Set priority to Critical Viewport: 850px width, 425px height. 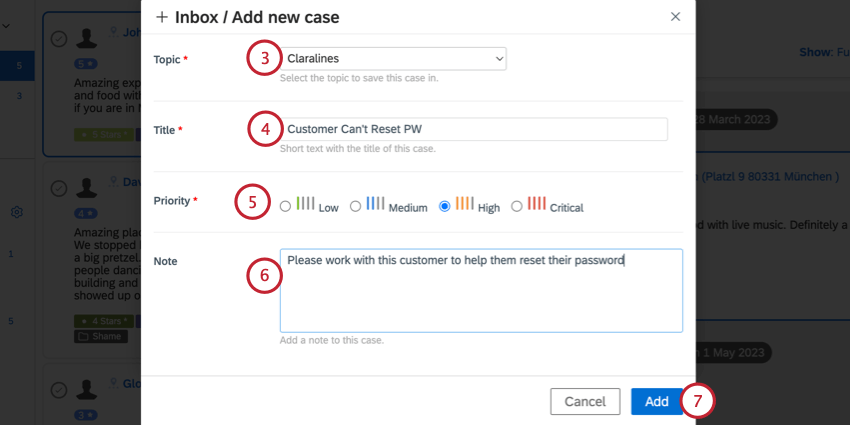coord(517,207)
